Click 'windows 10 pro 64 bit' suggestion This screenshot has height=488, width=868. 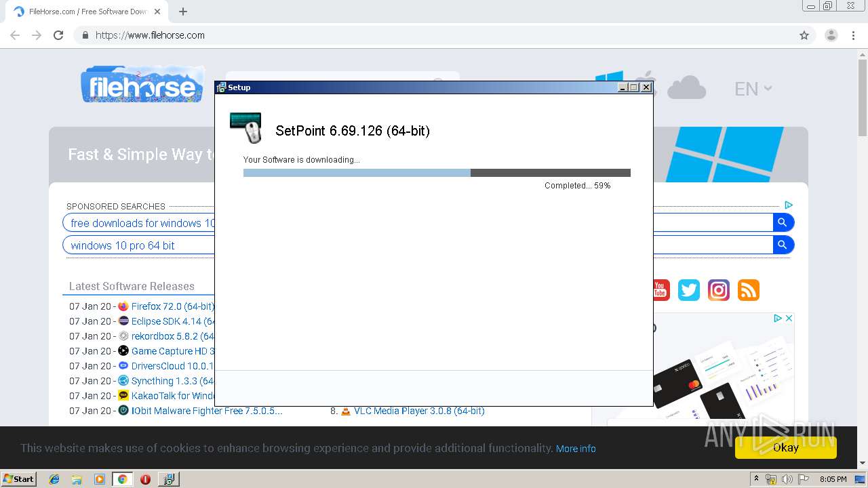[x=123, y=245]
